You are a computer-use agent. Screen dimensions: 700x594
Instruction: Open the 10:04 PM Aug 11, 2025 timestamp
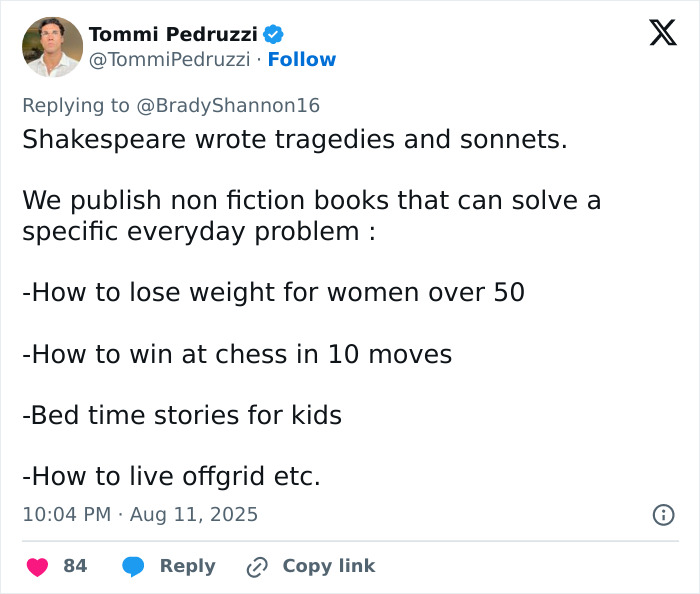click(140, 515)
